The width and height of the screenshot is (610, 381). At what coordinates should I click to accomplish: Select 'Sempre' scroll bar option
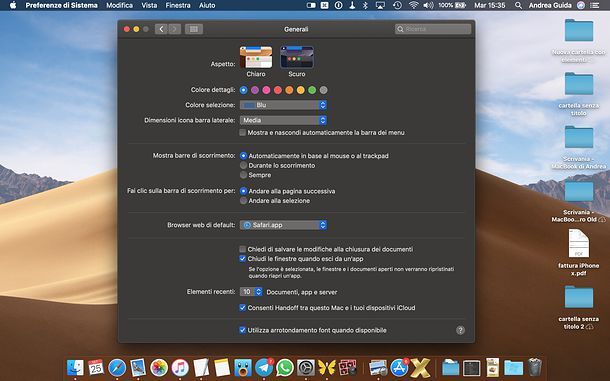coord(244,175)
